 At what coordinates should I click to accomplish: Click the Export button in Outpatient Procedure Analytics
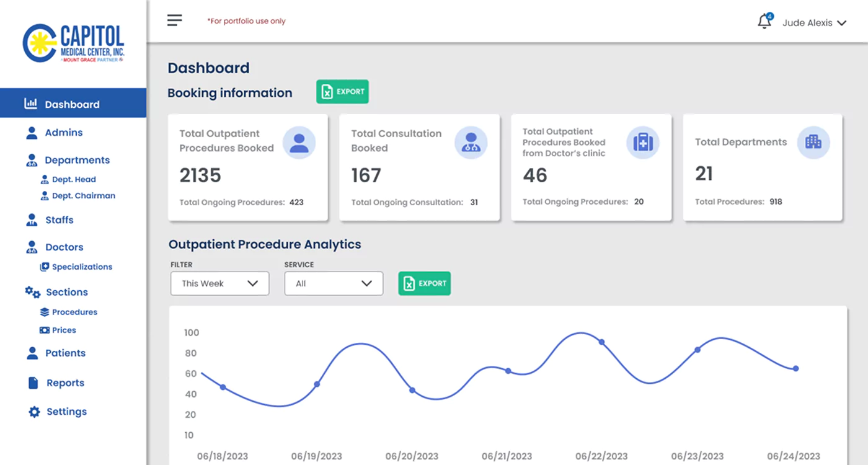coord(424,283)
